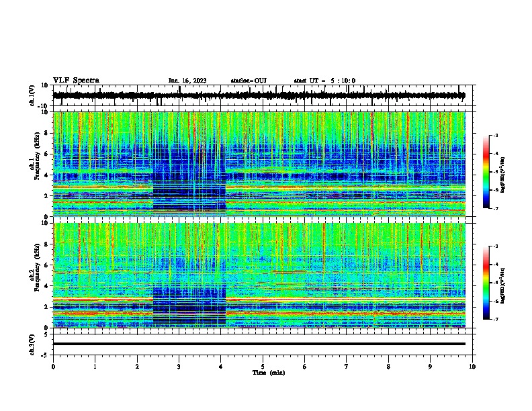The image size is (532, 411).
Task: Click the ch.2 spectrogram colorbar
Action: (486, 283)
